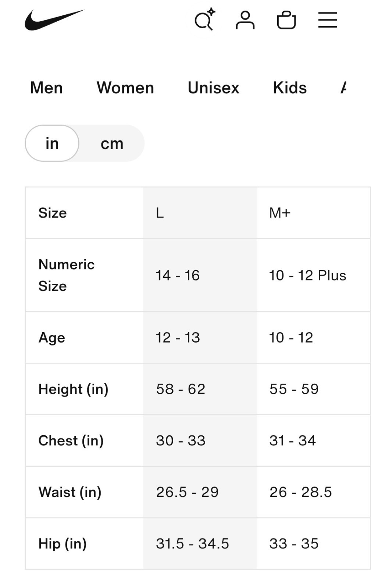This screenshot has width=371, height=588.
Task: Switch to the Women tab
Action: tap(125, 88)
